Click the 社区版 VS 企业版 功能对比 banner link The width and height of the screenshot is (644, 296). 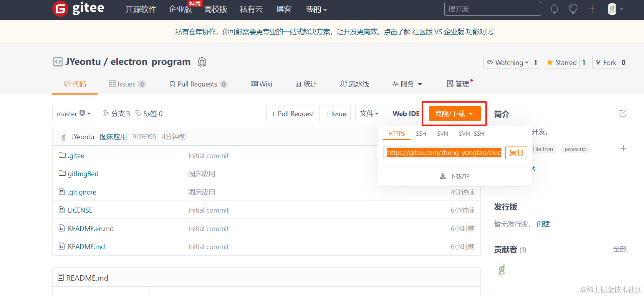tap(453, 32)
